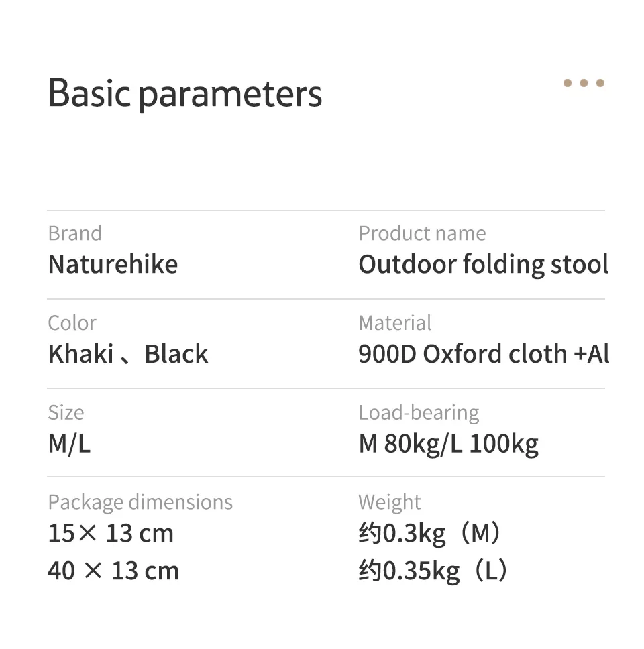Select the Product name label
This screenshot has width=644, height=649.
(x=422, y=233)
